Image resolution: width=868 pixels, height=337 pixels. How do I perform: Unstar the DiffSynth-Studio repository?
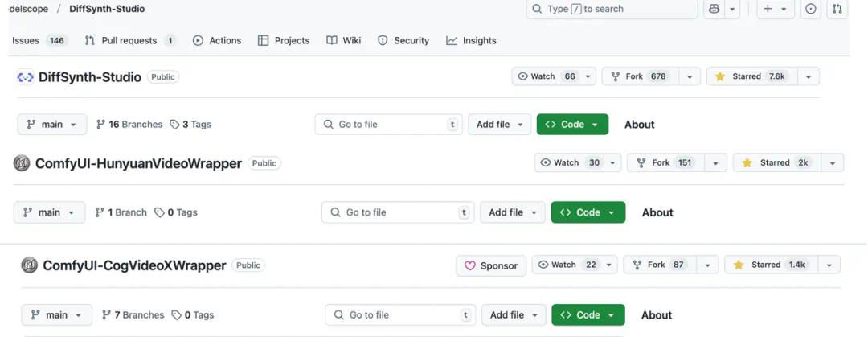coord(752,76)
